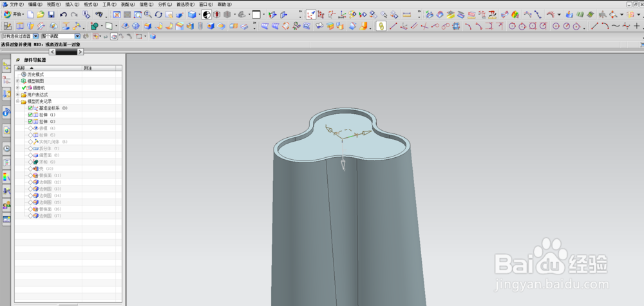The height and width of the screenshot is (306, 644).
Task: Undo the last action
Action: click(x=63, y=14)
